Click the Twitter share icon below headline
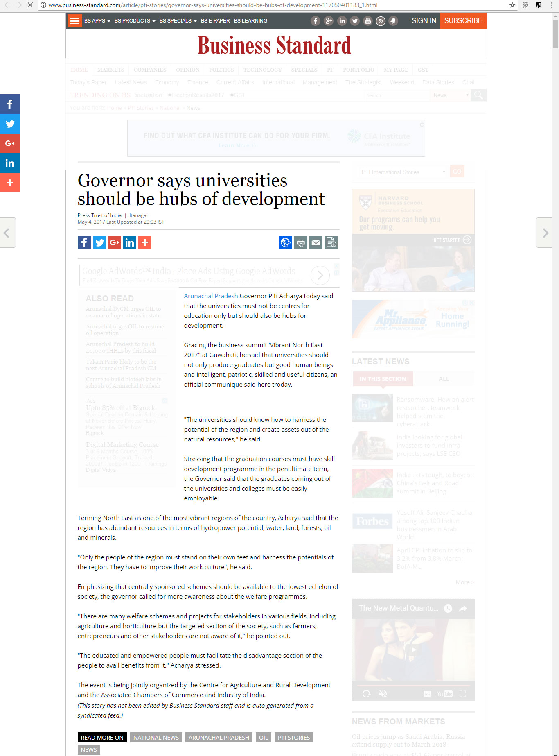 (x=99, y=242)
